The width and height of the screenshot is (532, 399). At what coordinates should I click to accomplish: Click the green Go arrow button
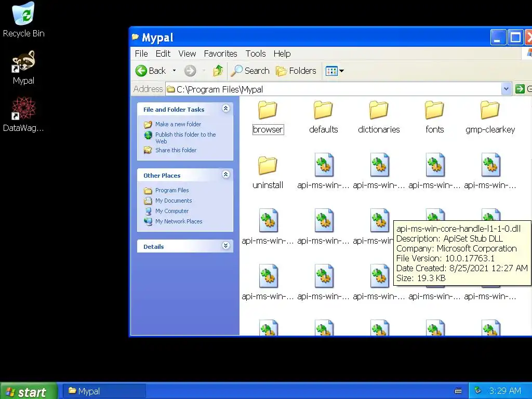click(520, 89)
